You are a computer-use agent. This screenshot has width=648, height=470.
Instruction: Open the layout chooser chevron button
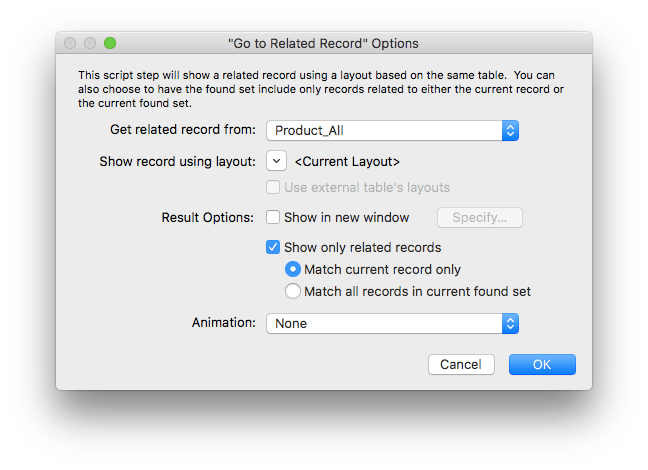coord(276,161)
